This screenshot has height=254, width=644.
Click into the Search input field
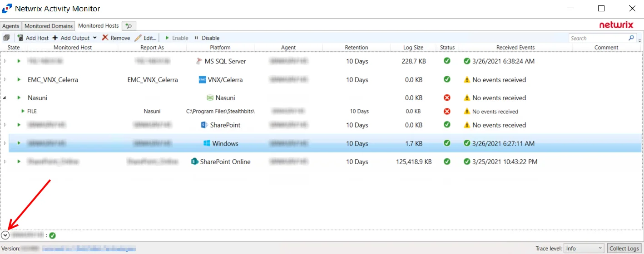[x=598, y=38]
